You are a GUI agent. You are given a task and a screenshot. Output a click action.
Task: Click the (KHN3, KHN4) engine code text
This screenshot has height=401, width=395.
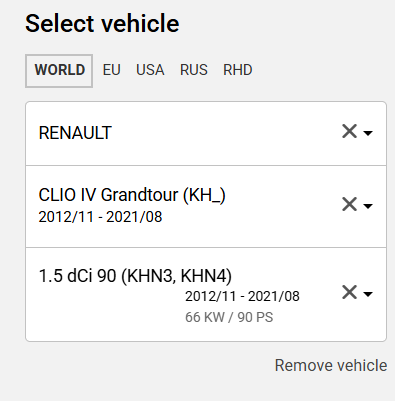176,276
